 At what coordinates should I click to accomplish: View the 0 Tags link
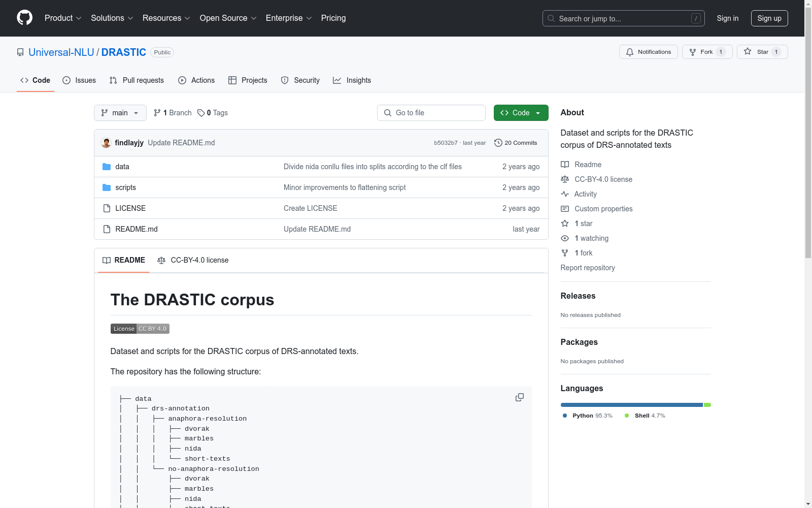213,113
